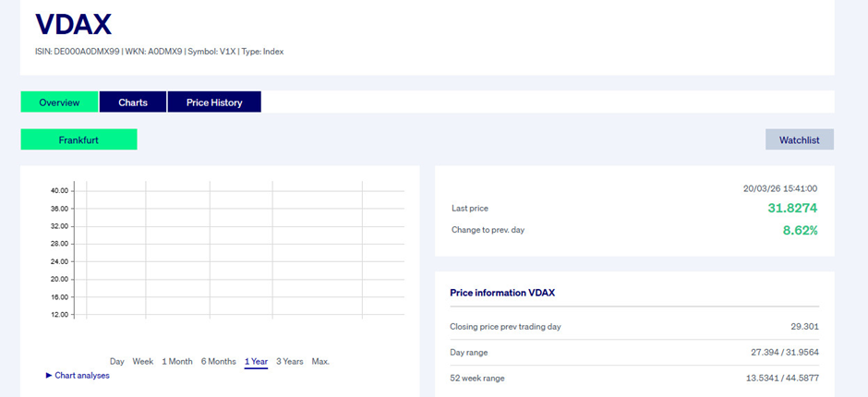
Task: Click the VDAX page title
Action: point(73,24)
